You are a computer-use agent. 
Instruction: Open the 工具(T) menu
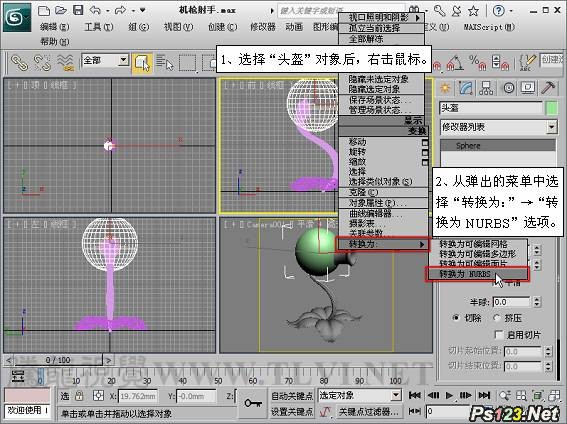pos(99,27)
